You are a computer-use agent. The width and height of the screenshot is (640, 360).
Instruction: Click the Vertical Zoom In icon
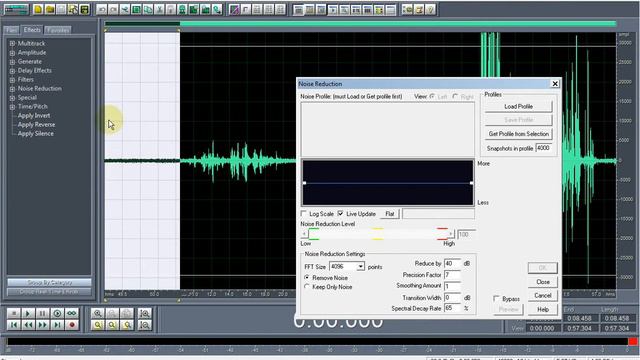[x=144, y=313]
